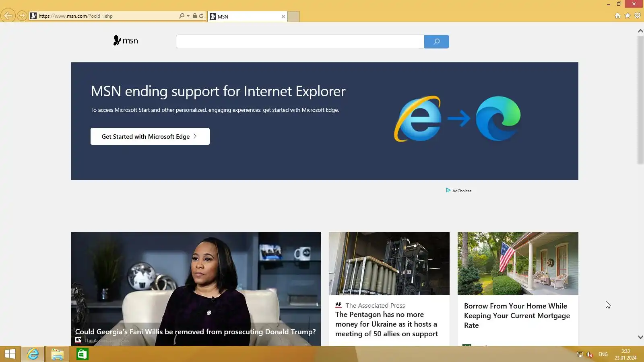Open the taskbar clock and date
Screen dimensions: 644x362
tap(625, 354)
